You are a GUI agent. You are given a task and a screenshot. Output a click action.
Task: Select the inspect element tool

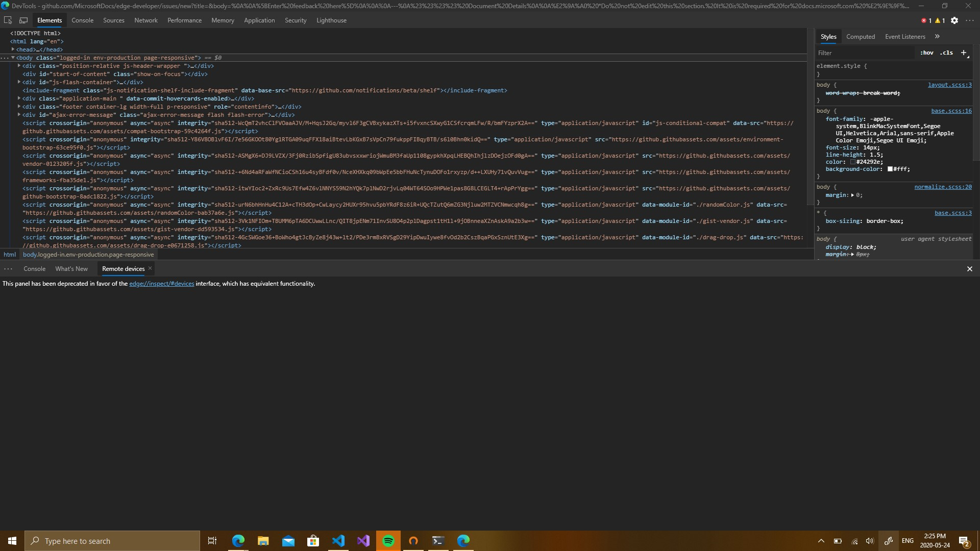[x=8, y=20]
